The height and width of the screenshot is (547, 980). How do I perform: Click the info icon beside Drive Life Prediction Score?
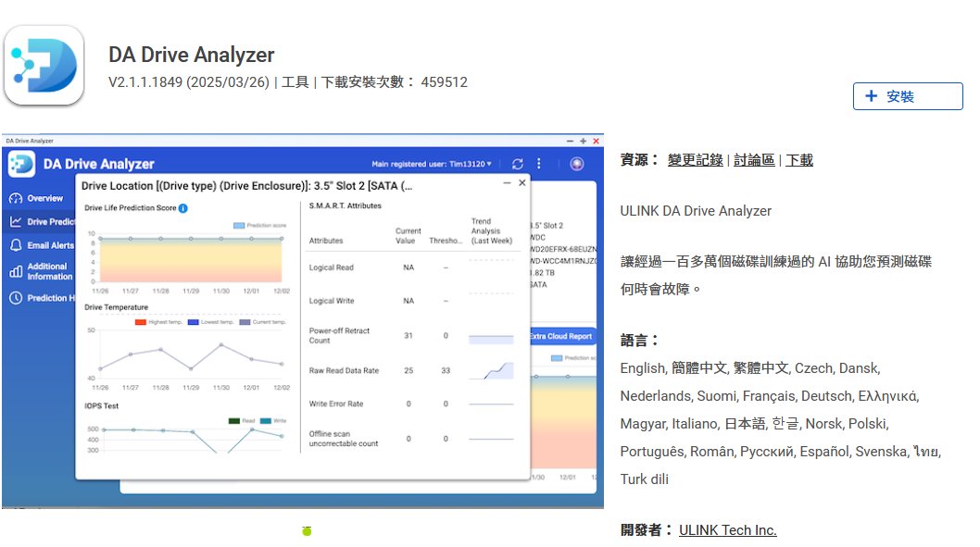pos(183,208)
